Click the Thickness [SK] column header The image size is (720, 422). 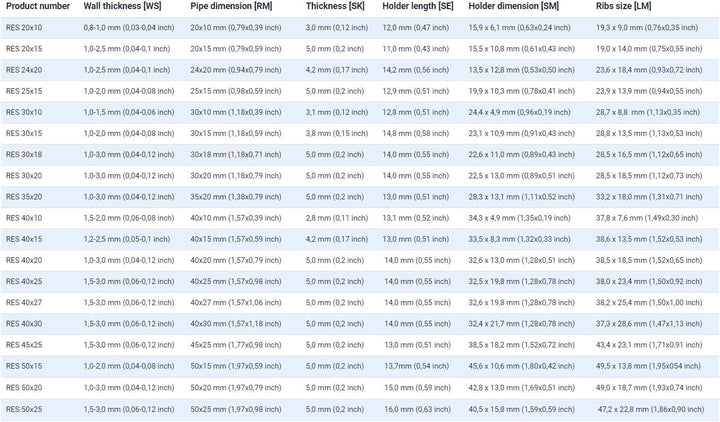(x=335, y=6)
